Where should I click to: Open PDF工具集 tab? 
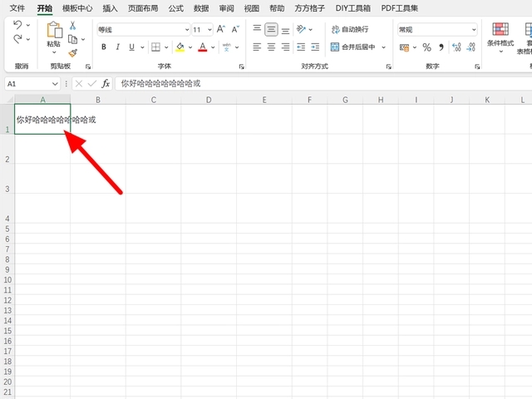click(399, 8)
